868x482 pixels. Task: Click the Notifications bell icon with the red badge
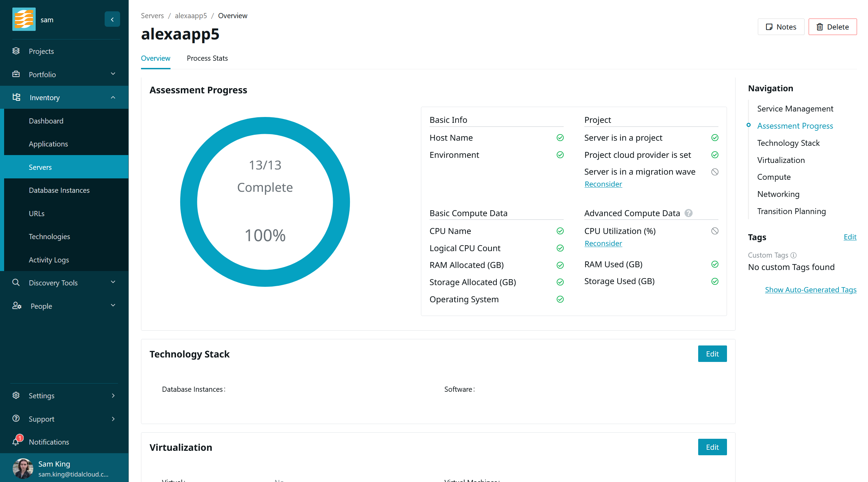[16, 442]
